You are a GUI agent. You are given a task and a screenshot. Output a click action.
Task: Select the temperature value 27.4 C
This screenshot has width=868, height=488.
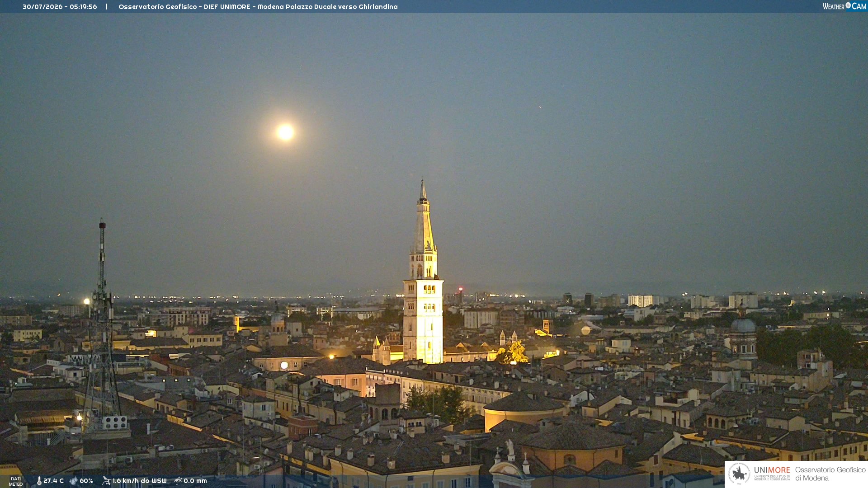[53, 481]
